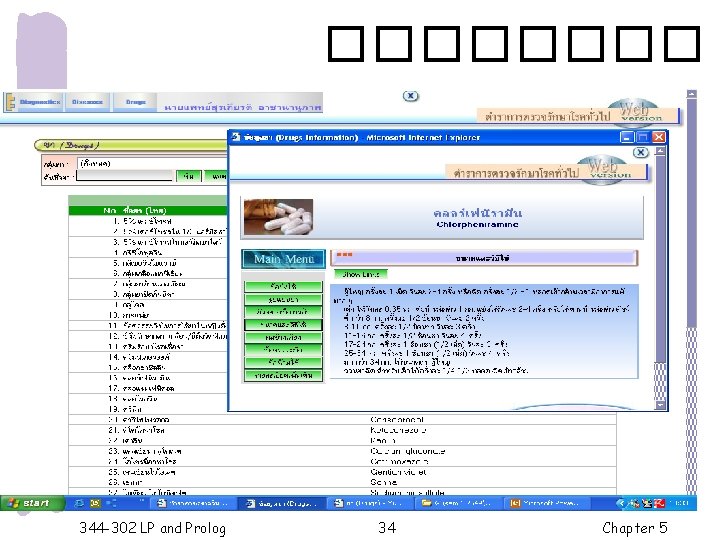Screen dimensions: 720x540
Task: Click the Web version logo in the Drugs Information window
Action: tap(602, 170)
